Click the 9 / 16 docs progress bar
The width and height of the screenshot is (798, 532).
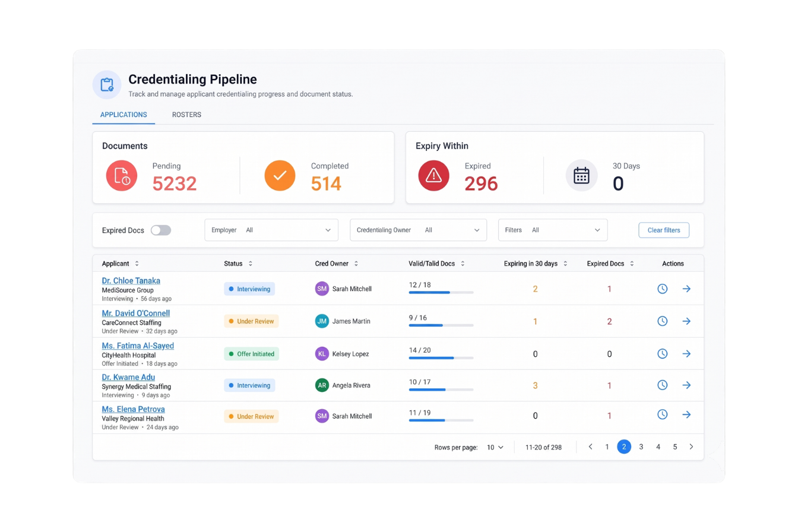pyautogui.click(x=441, y=325)
